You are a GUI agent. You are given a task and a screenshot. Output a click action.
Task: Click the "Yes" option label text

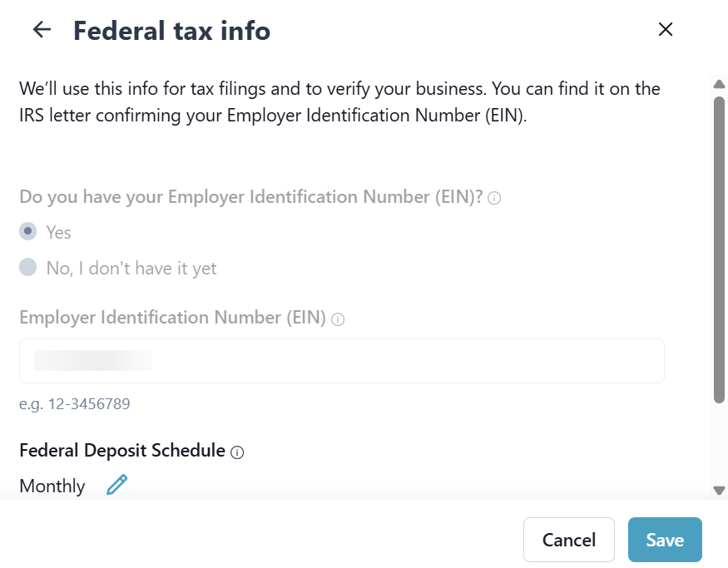tap(58, 232)
